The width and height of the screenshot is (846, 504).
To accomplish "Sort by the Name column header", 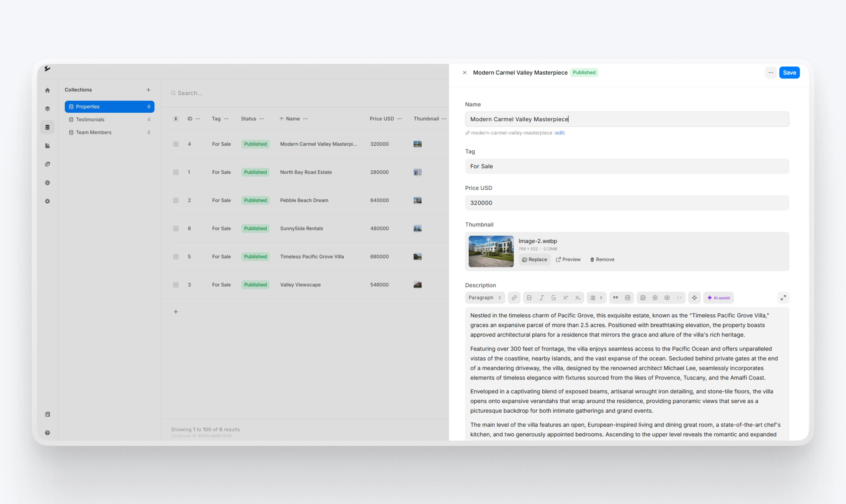I will (293, 119).
